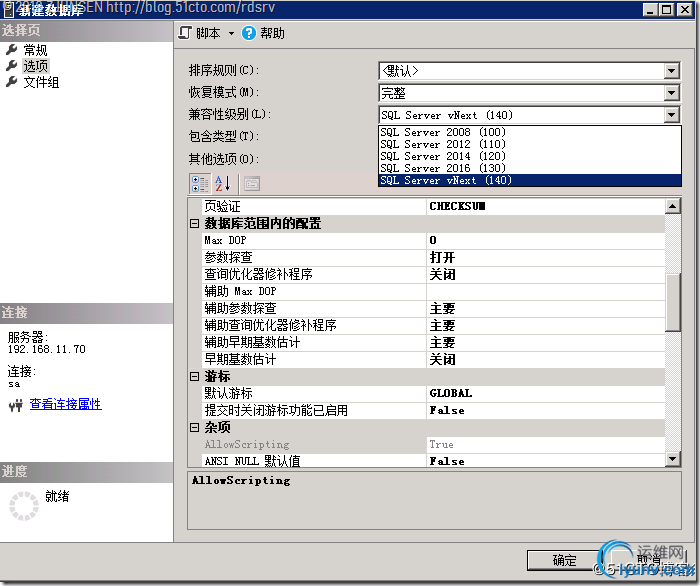Click the connection plug icon beside 查看连接属性
This screenshot has width=700, height=586.
click(16, 405)
